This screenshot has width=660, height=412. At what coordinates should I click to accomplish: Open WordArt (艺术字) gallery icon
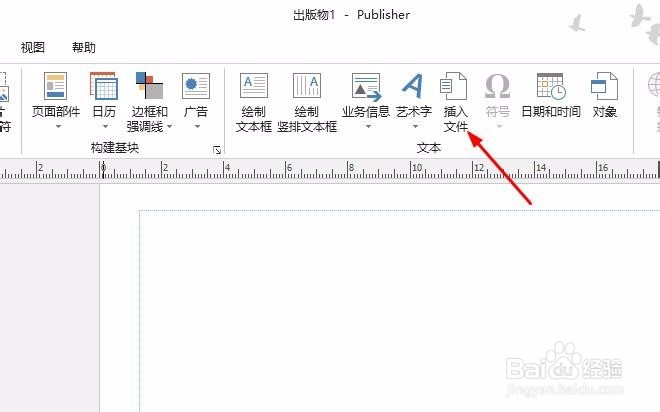413,85
